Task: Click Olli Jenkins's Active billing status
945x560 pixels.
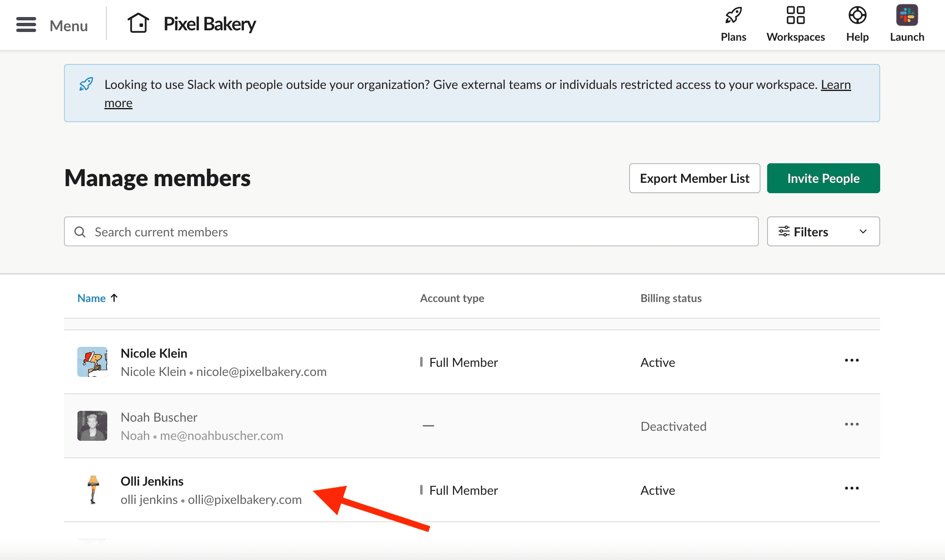Action: click(657, 491)
